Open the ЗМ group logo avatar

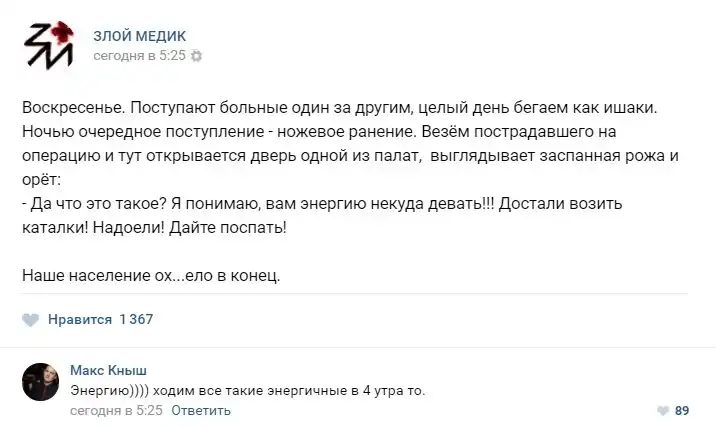(x=49, y=43)
